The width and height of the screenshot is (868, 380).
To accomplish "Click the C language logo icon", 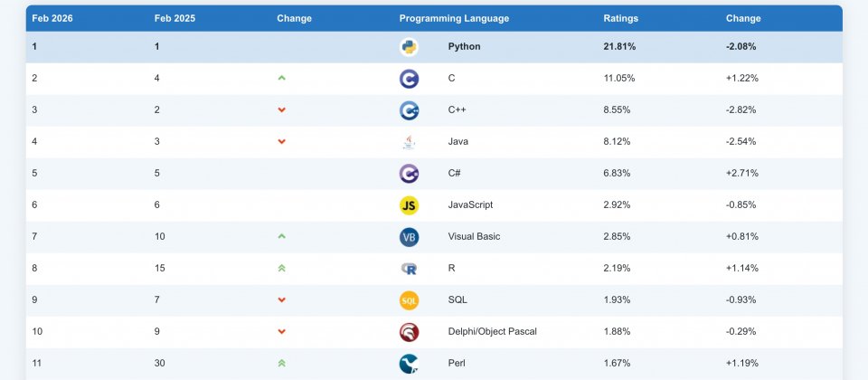I will pyautogui.click(x=409, y=79).
